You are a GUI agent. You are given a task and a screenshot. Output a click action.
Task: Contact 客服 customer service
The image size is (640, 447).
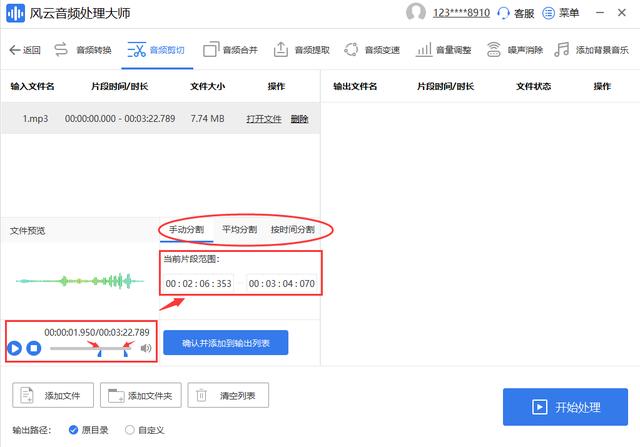tap(516, 13)
